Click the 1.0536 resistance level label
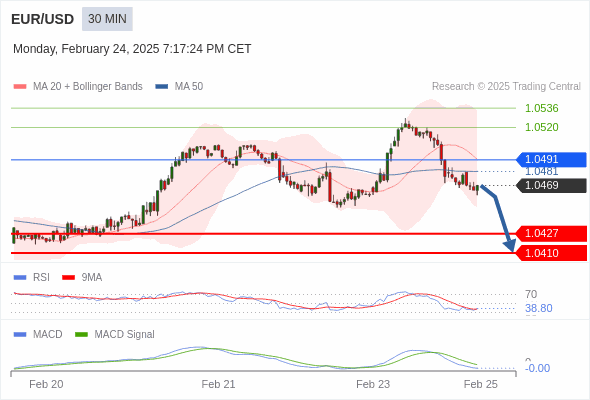The height and width of the screenshot is (400, 590). (541, 108)
